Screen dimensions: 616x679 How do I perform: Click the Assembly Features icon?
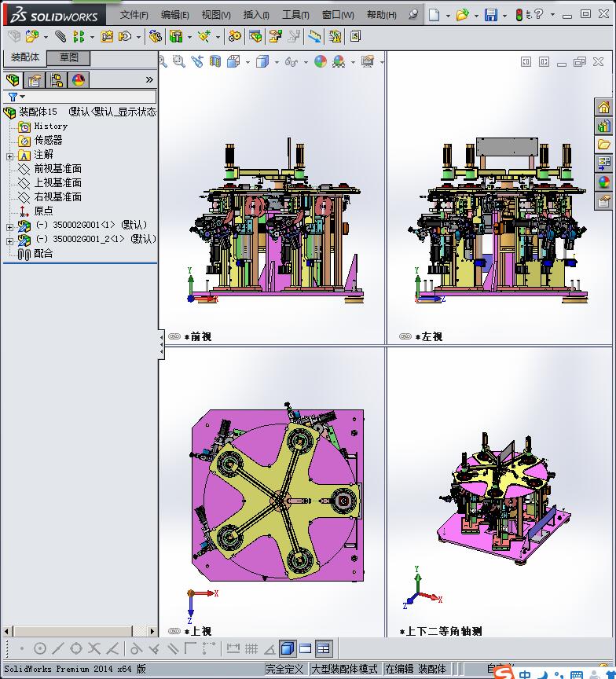tap(176, 36)
